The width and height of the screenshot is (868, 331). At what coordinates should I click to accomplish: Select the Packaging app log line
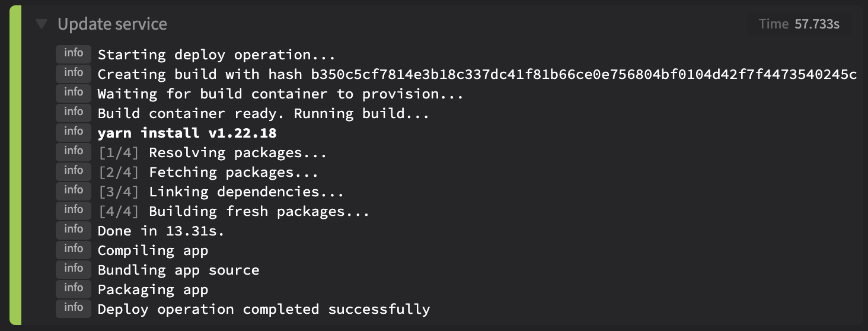[x=153, y=289]
